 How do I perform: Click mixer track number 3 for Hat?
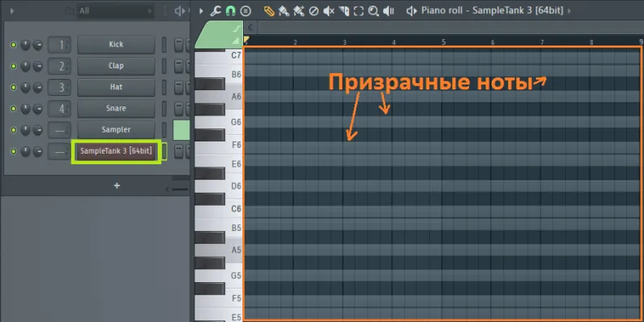[x=59, y=88]
